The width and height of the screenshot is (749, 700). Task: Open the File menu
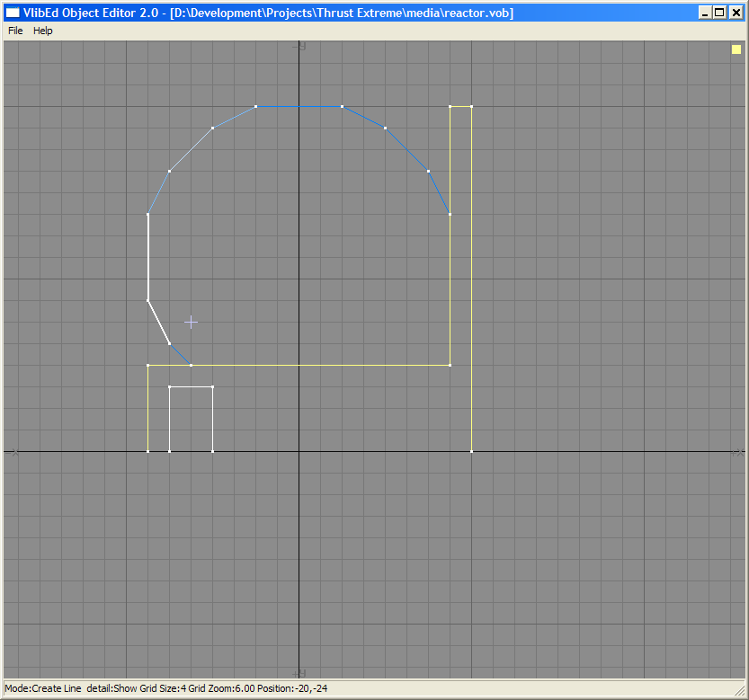[15, 31]
